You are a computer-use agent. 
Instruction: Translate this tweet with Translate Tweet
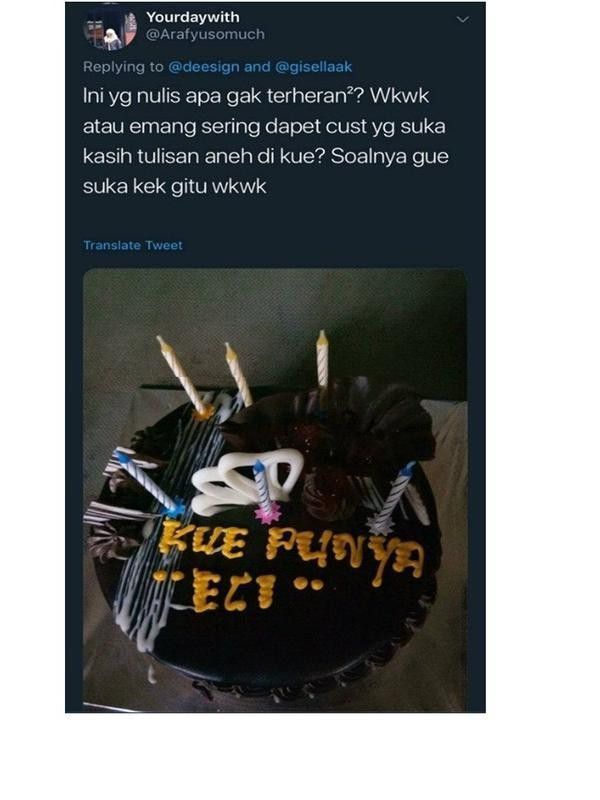point(133,245)
